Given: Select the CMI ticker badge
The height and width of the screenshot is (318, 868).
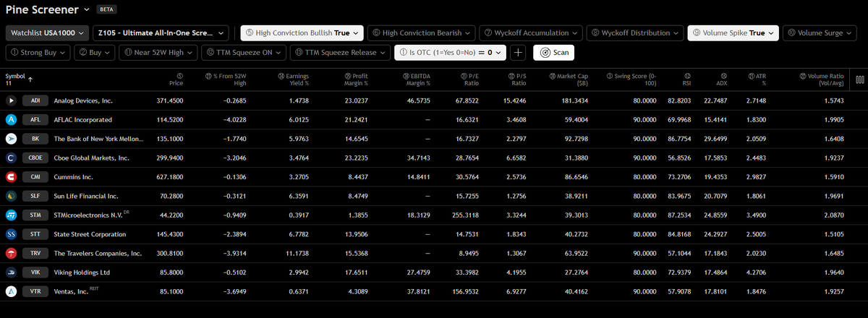Looking at the screenshot, I should coord(35,176).
